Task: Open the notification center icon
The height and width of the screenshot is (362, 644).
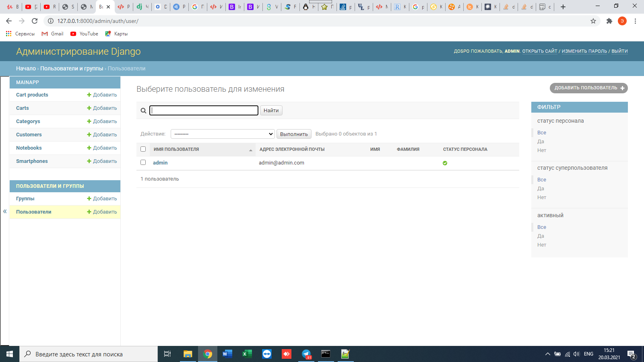Action: coord(631,354)
